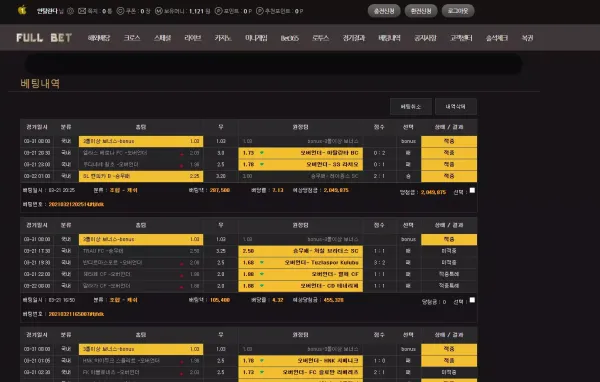Click bet number starting 20210321202514
The height and width of the screenshot is (382, 600).
click(76, 204)
